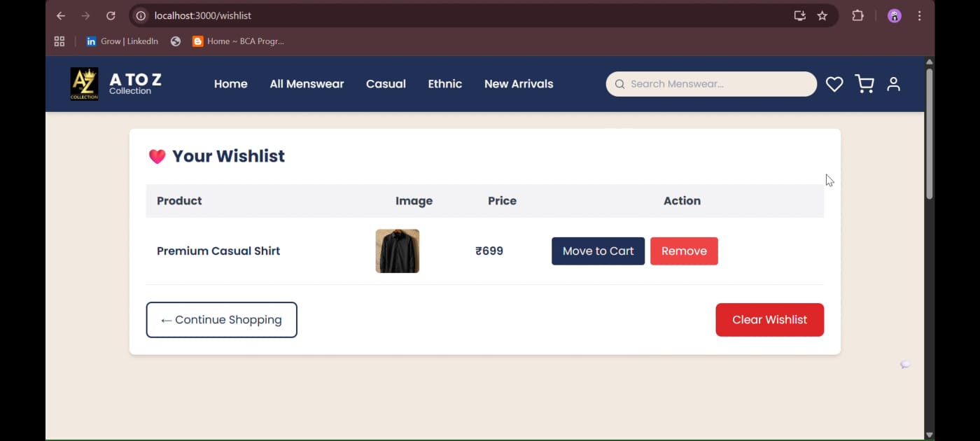Screen dimensions: 980x441
Task: Open the user account profile icon
Action: [893, 84]
